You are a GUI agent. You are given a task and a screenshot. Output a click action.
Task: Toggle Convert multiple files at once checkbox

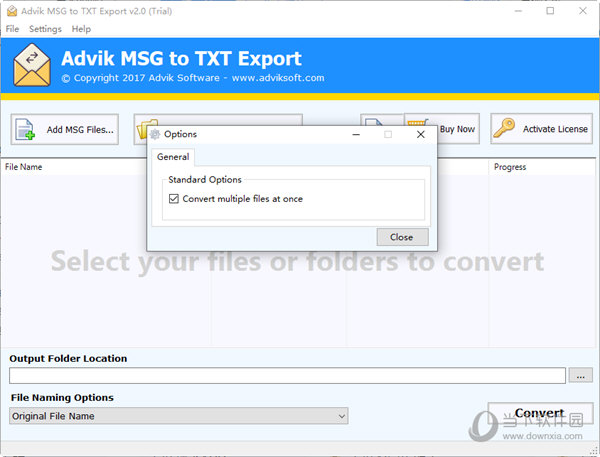click(174, 199)
